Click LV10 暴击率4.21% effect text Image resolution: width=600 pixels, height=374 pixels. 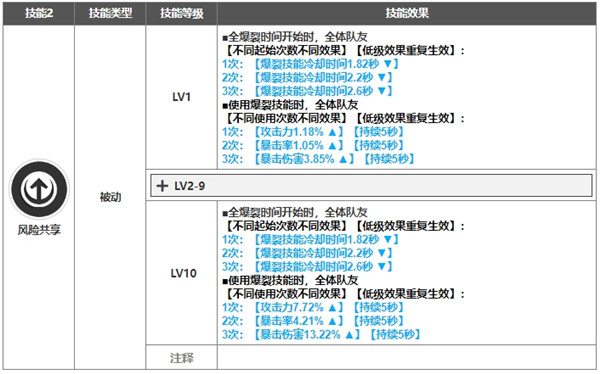click(298, 321)
